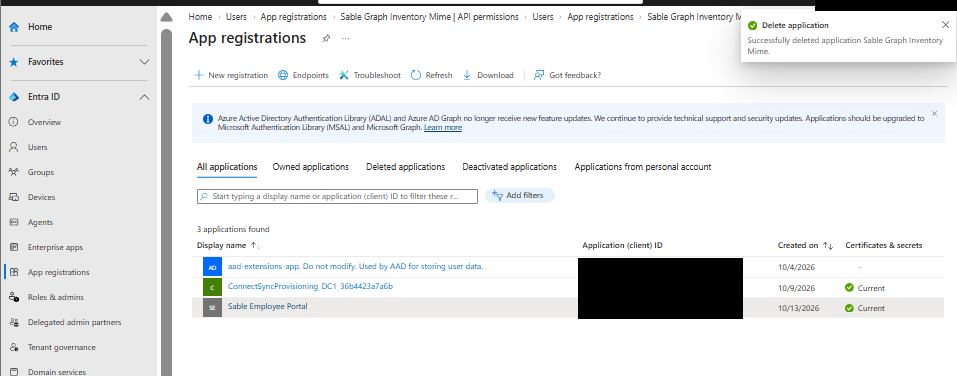The image size is (957, 376).
Task: Click the Endpoints globe icon
Action: tap(283, 75)
